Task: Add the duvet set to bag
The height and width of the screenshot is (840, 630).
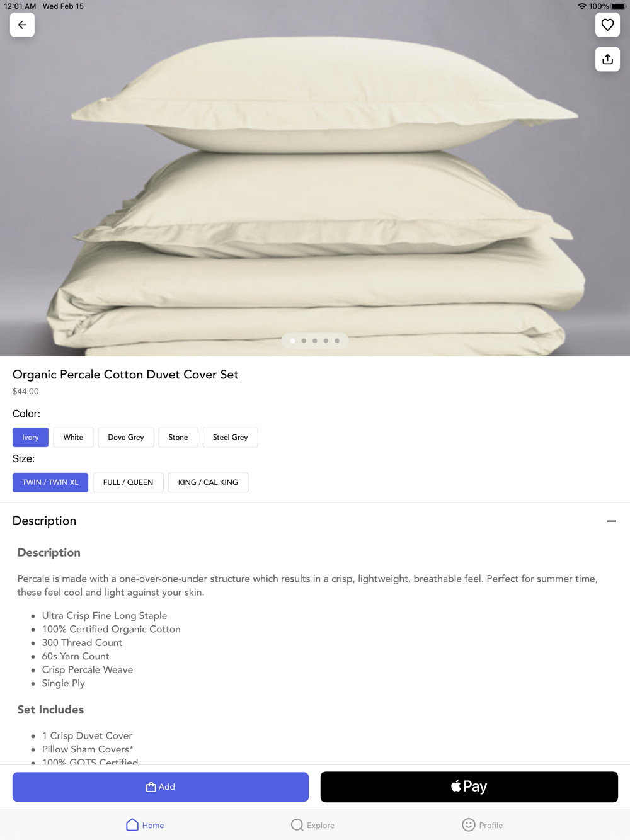Action: [161, 787]
